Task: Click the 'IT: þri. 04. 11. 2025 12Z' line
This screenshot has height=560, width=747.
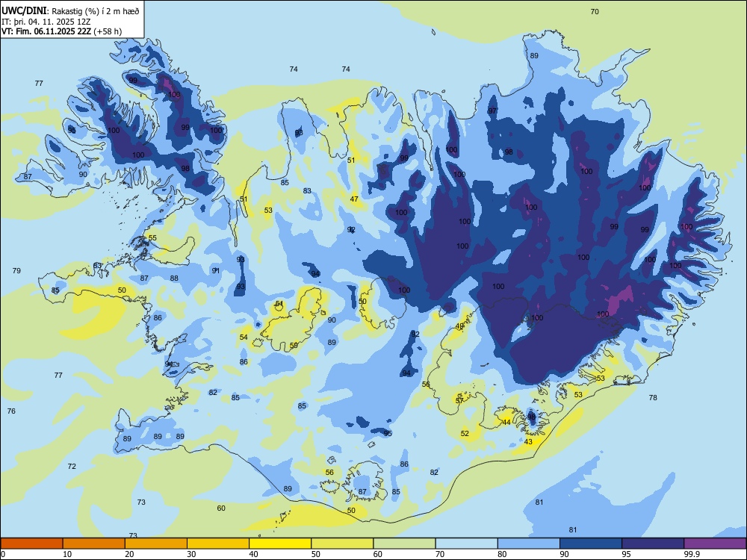Action: coord(46,22)
